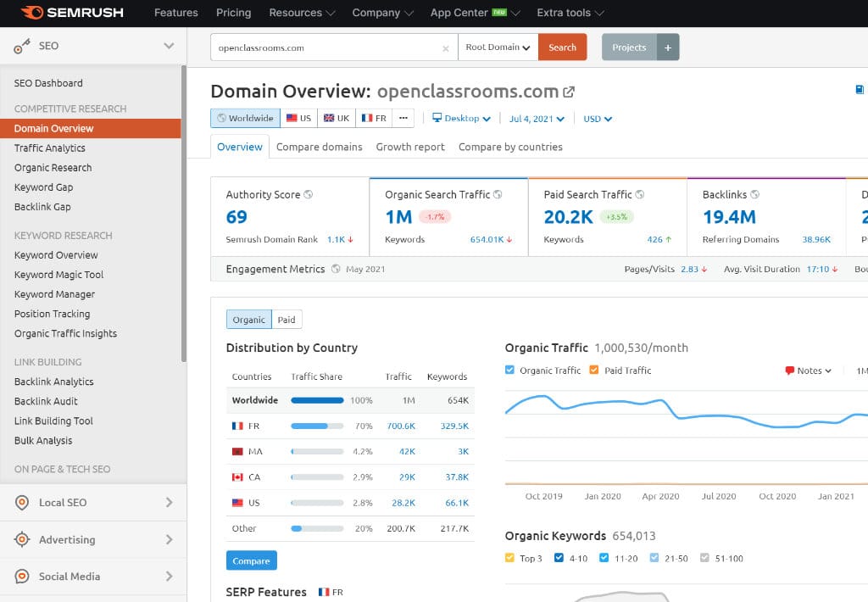Image resolution: width=868 pixels, height=602 pixels.
Task: Click the sidebar vertical scrollbar
Action: click(x=184, y=213)
